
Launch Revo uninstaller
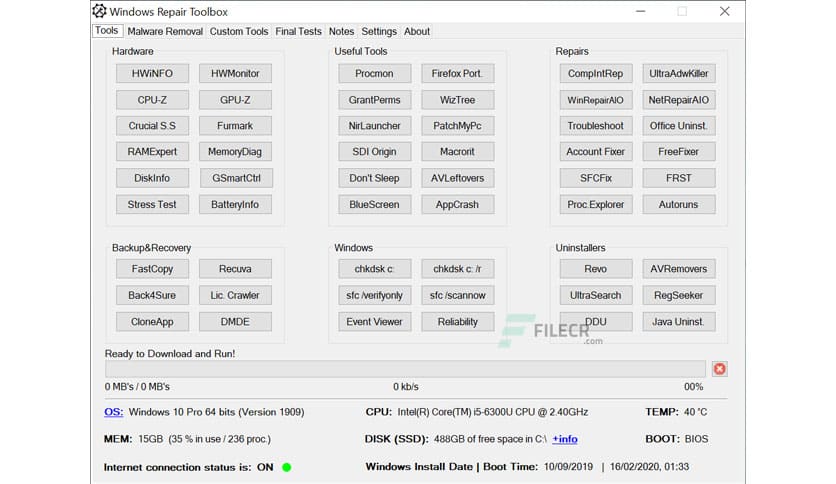[596, 269]
